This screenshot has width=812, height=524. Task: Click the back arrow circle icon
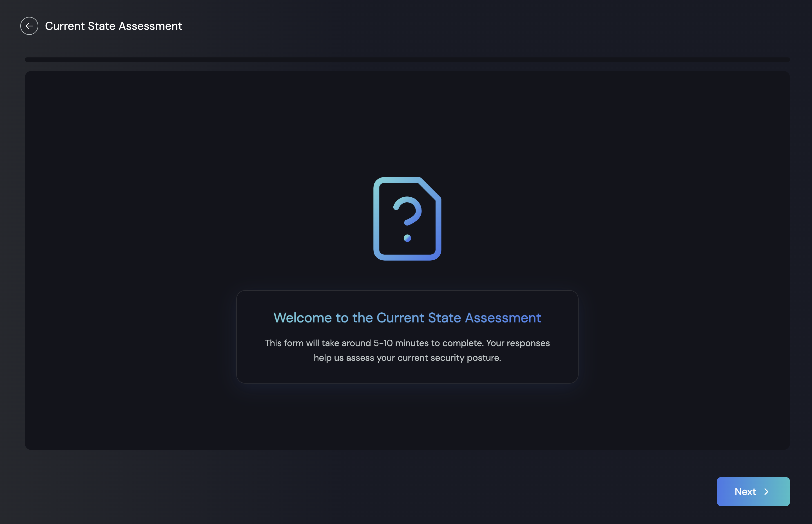pyautogui.click(x=29, y=26)
